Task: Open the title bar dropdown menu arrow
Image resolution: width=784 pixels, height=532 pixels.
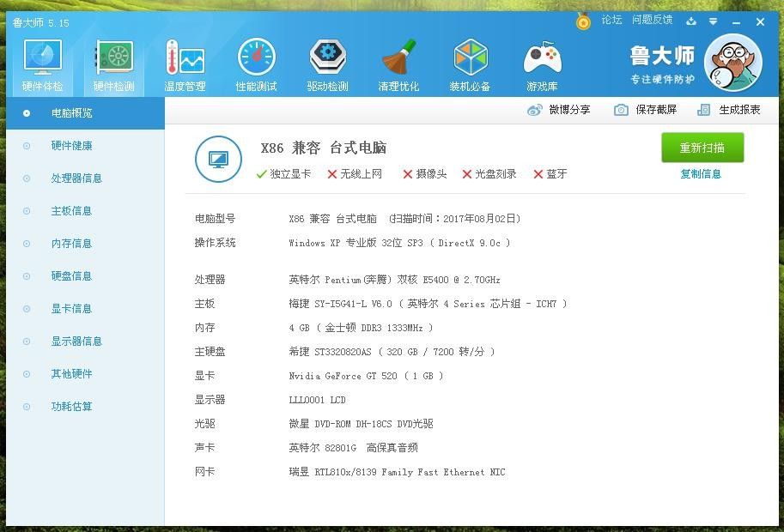Action: (713, 21)
